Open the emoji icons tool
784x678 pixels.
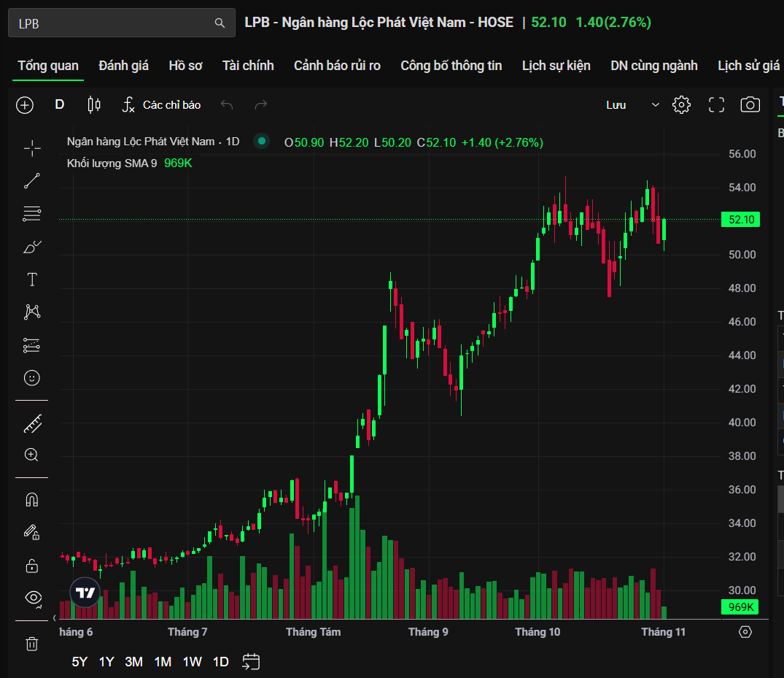coord(32,377)
